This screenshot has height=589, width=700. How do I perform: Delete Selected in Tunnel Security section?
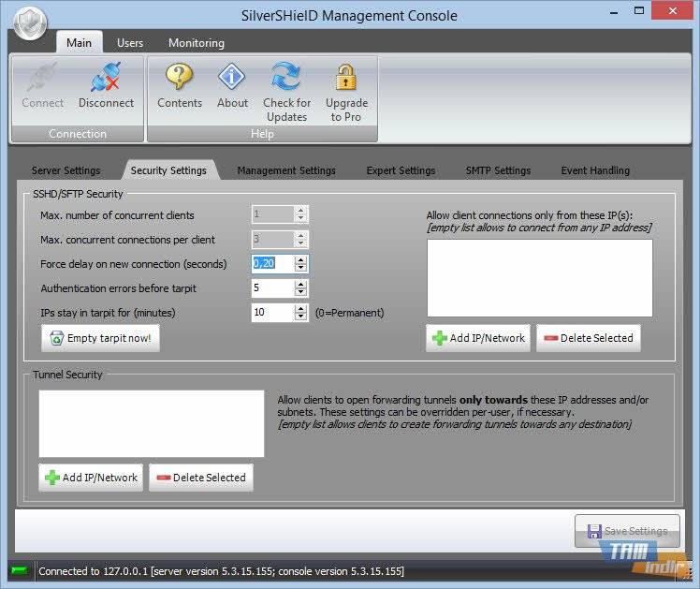click(200, 478)
